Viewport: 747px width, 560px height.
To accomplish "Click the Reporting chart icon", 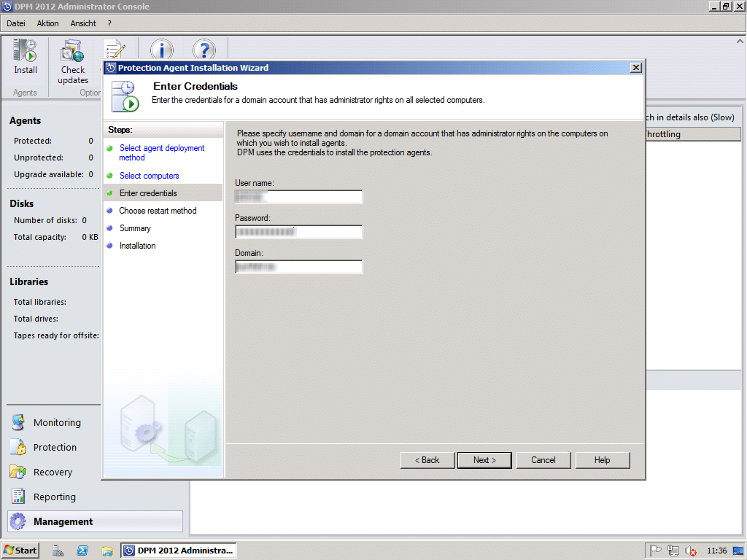I will pos(18,497).
